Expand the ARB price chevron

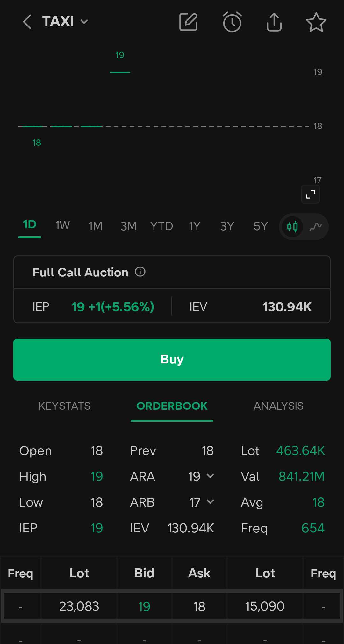click(x=210, y=502)
